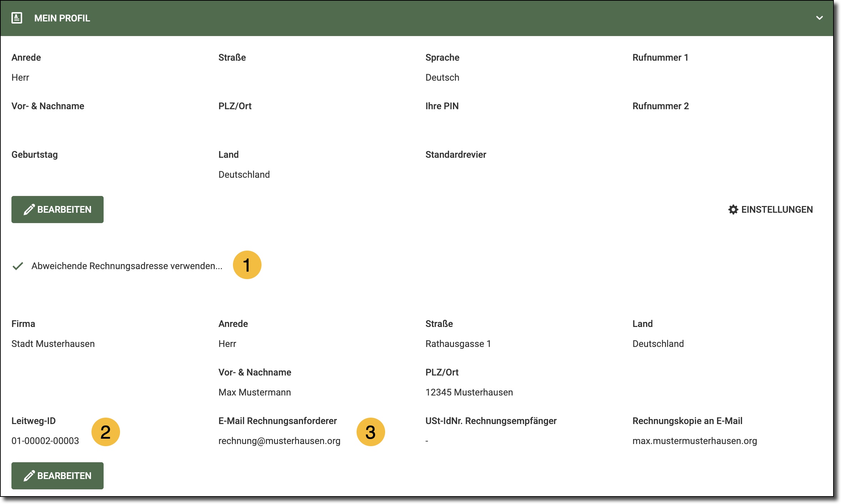Click pencil icon on lower Bearbeiten
841x504 pixels.
[x=29, y=476]
